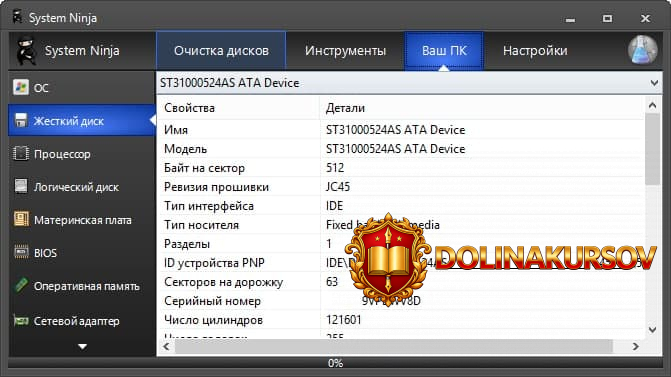Screen dimensions: 671x377
Task: Open the Сетевой адаптер network card icon
Action: point(21,321)
